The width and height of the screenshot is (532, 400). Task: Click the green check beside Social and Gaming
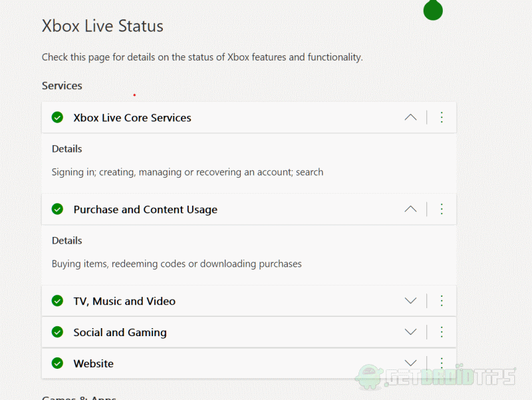click(57, 332)
